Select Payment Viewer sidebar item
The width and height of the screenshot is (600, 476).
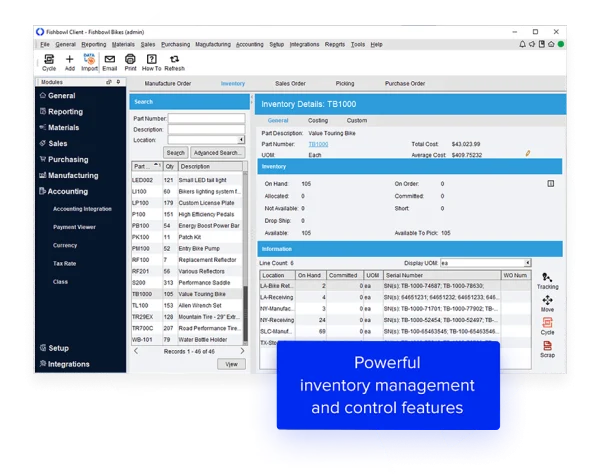click(74, 227)
